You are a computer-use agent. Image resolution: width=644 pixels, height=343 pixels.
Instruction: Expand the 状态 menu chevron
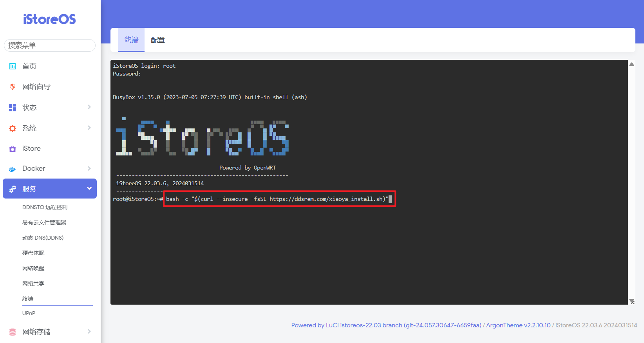click(x=89, y=107)
